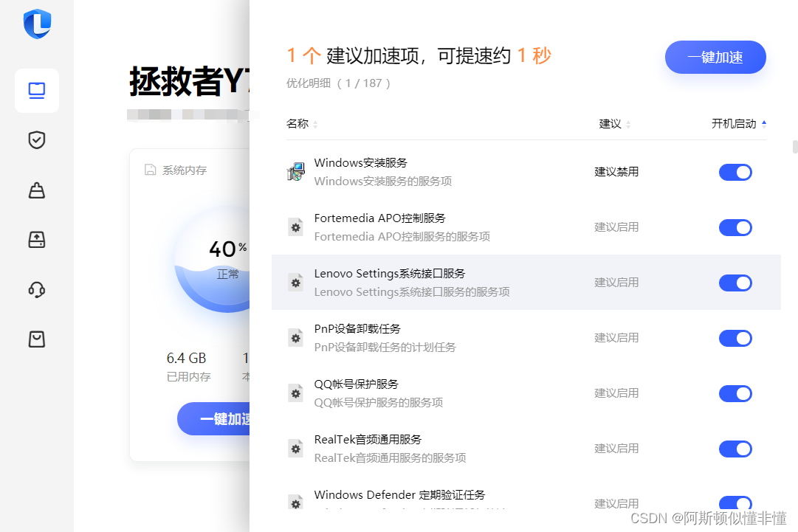Click the Fortemedia APO控制服务 gear icon
This screenshot has width=798, height=532.
(295, 227)
